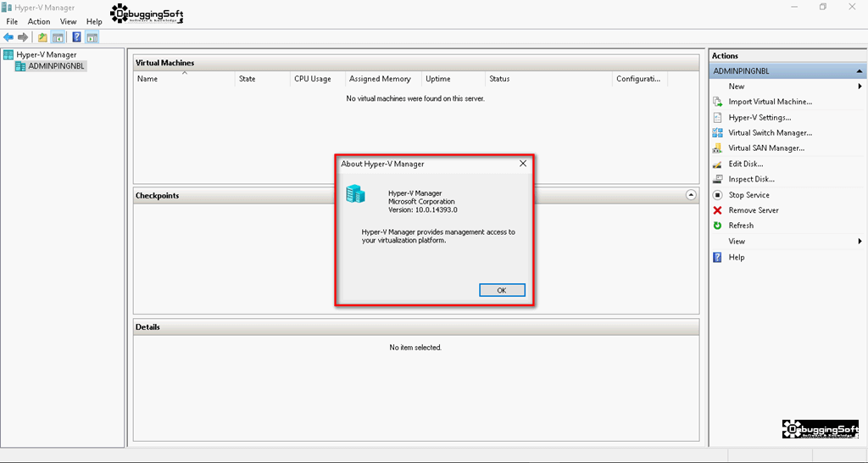Sort by the Name column header
The image size is (868, 463).
click(185, 79)
